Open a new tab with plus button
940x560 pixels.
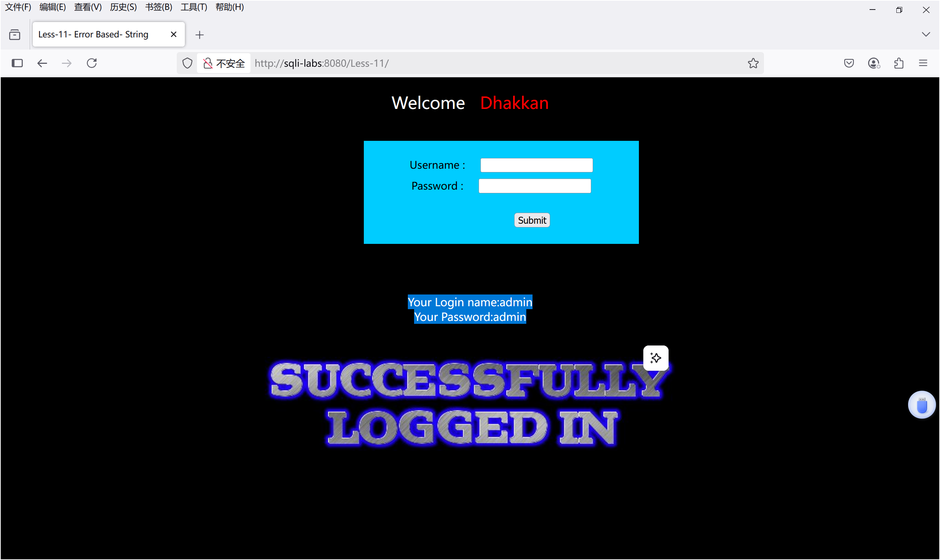(200, 35)
